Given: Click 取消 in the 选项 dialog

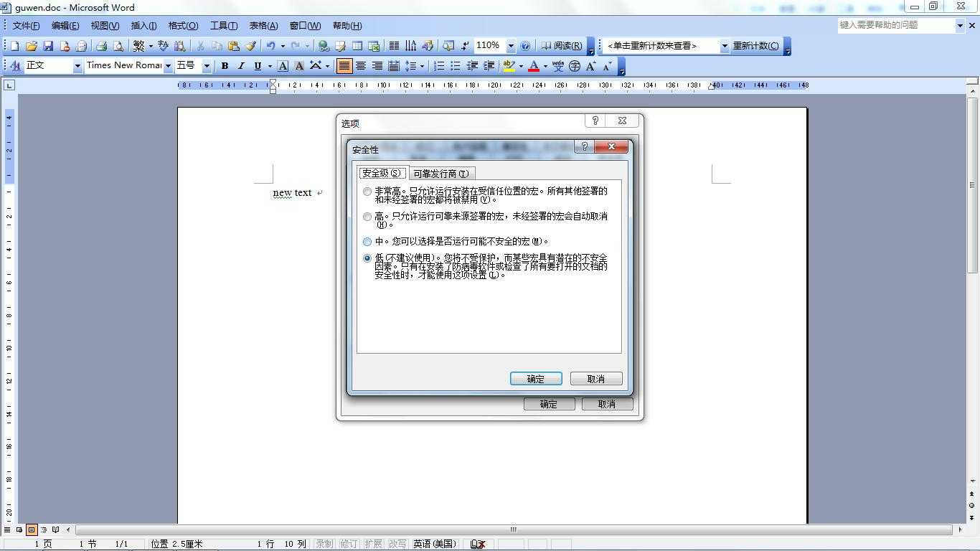Looking at the screenshot, I should coord(607,404).
